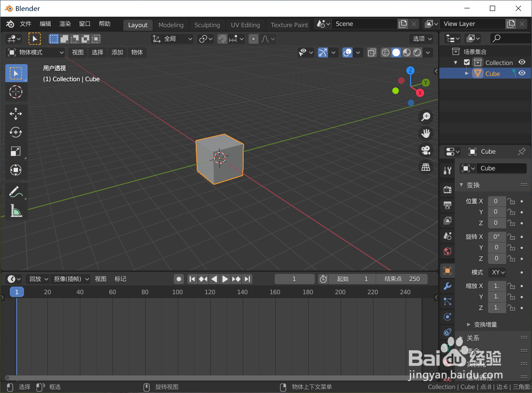Image resolution: width=532 pixels, height=393 pixels.
Task: Toggle solid viewport shading
Action: [396, 53]
